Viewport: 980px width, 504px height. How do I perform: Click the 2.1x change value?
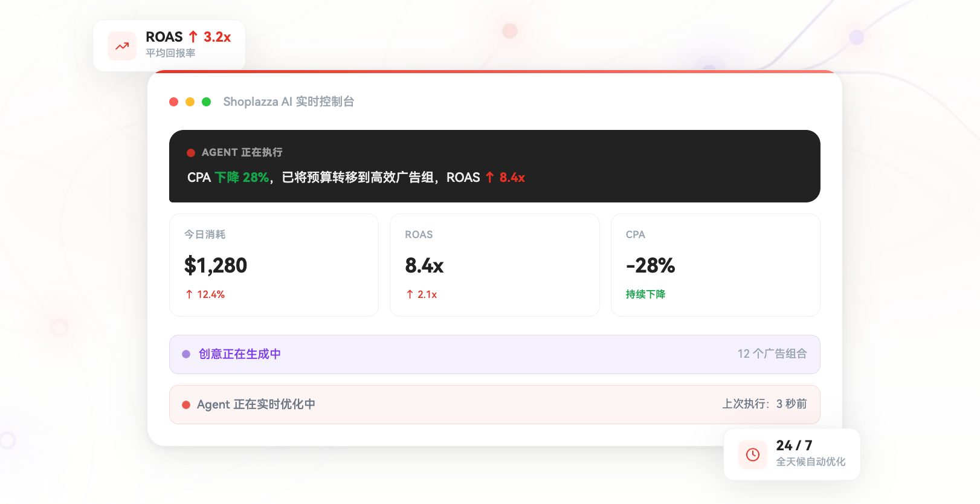click(x=427, y=294)
